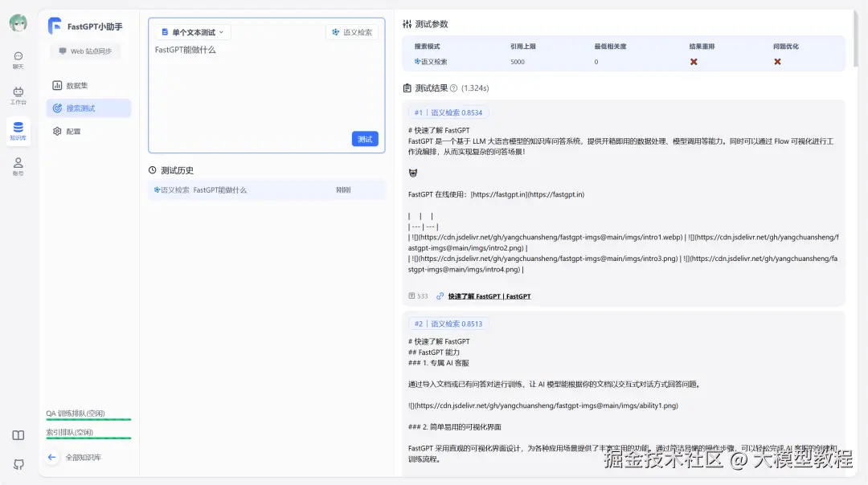This screenshot has width=868, height=485.
Task: Click the back arrow beside 全部知识库
Action: (52, 458)
